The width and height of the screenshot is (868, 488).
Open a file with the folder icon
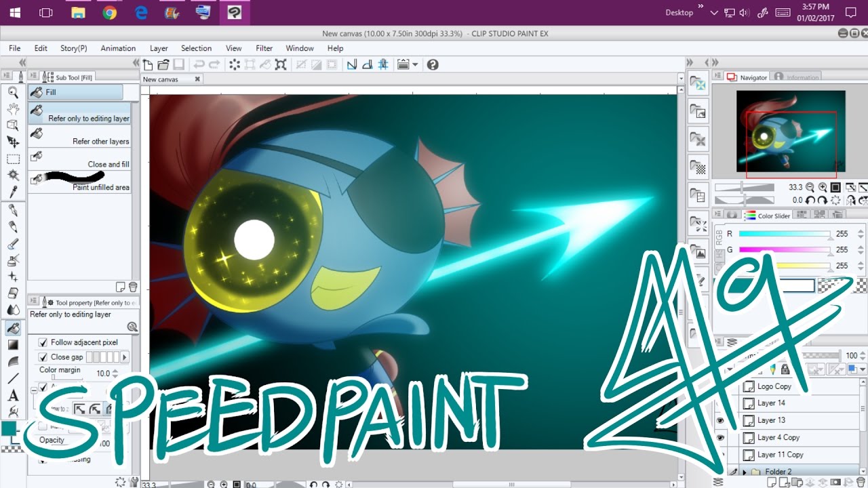[x=163, y=64]
